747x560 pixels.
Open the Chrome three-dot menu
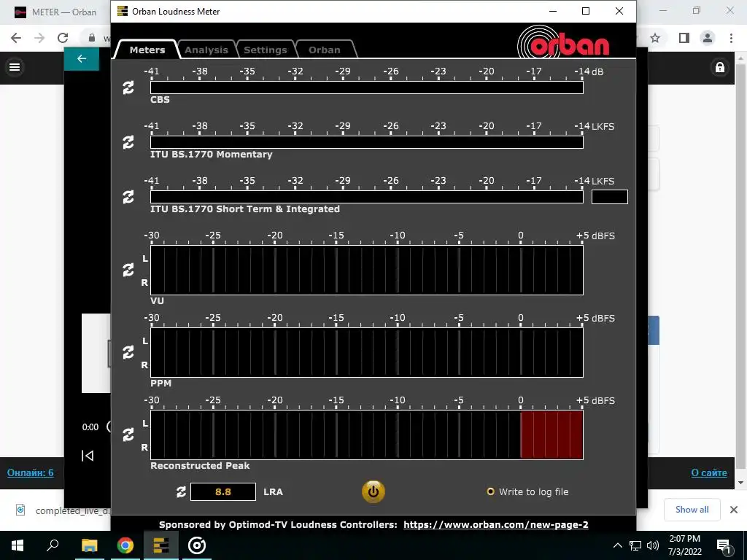click(731, 38)
